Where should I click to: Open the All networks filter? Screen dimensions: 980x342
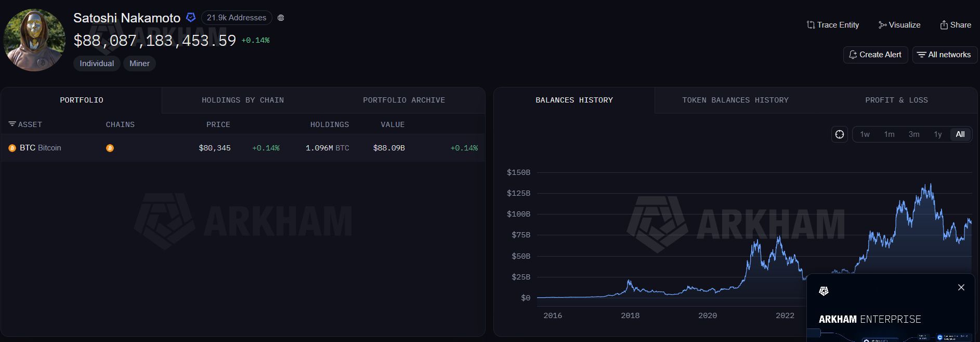[944, 55]
